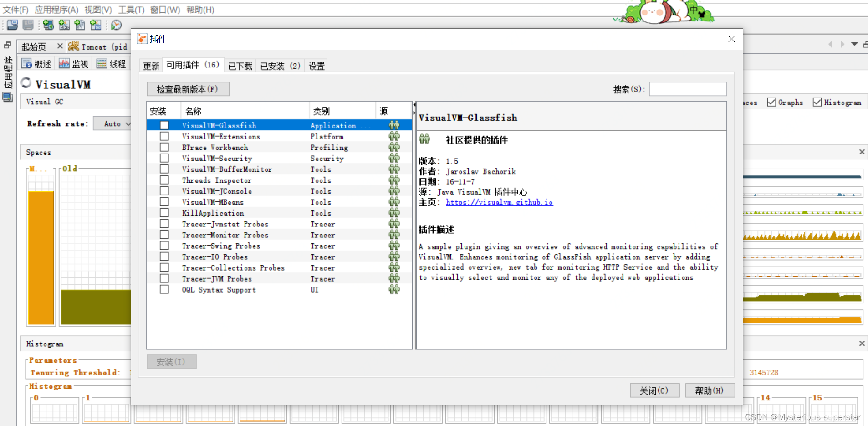Click the scroll tabs left arrow
This screenshot has width=868, height=426.
coord(830,44)
